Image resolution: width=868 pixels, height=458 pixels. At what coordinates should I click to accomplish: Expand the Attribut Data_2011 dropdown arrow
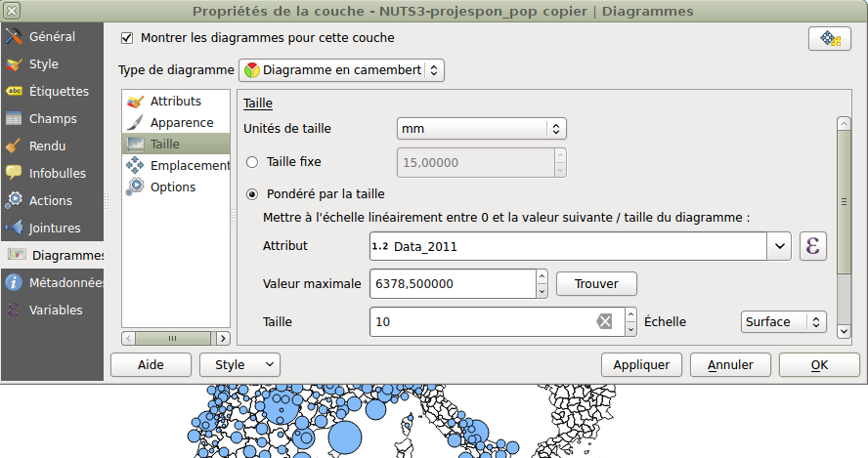coord(779,246)
